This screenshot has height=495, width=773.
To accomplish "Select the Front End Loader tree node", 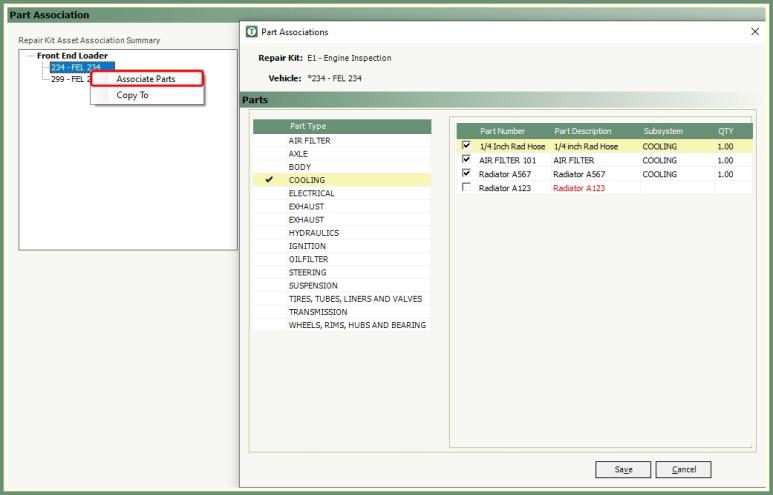I will (72, 56).
